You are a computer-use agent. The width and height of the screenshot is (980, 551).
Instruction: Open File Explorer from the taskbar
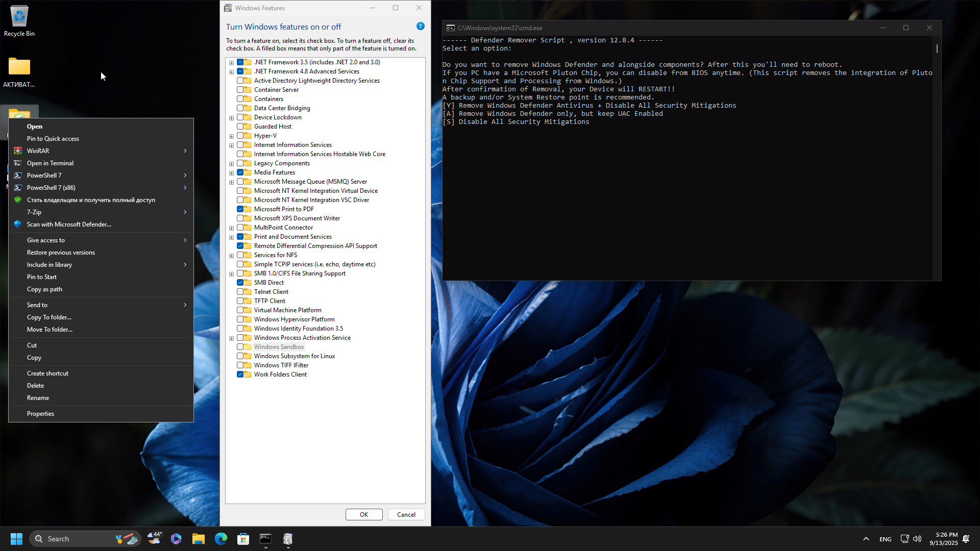point(199,539)
